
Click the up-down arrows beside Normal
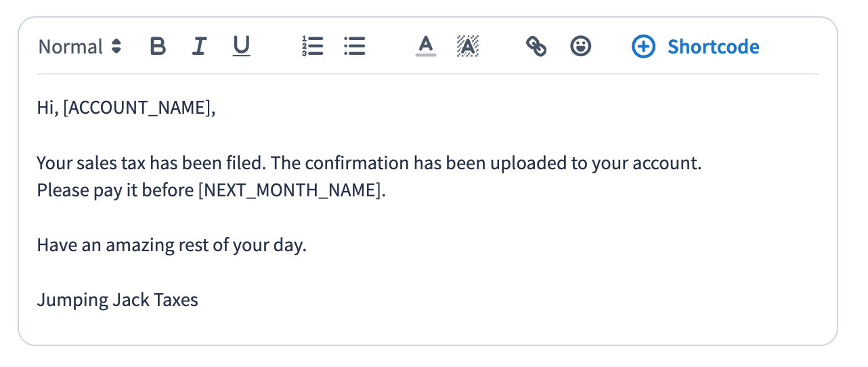tap(116, 47)
